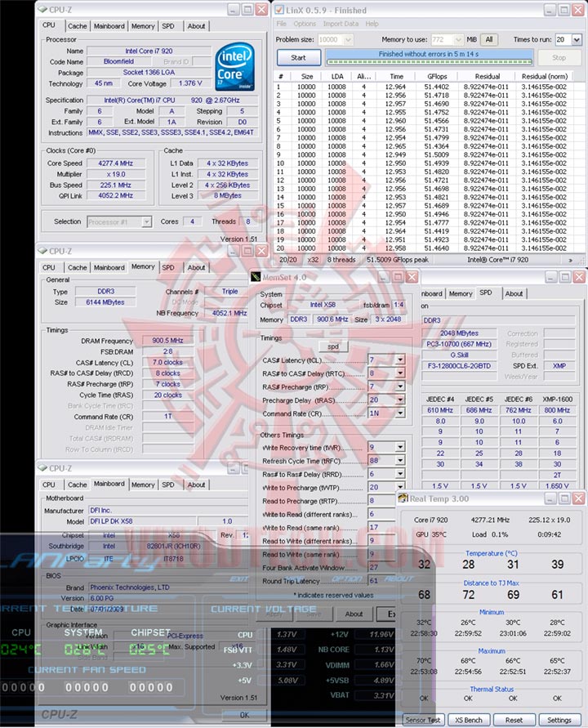Screen dimensions: 588x728
Task: Open the Help menu in LinX
Action: pos(372,24)
